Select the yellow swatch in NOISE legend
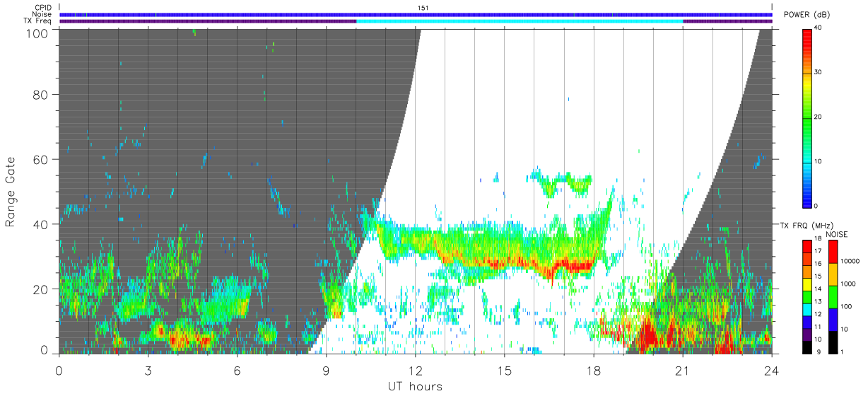The image size is (868, 401). pyautogui.click(x=834, y=274)
